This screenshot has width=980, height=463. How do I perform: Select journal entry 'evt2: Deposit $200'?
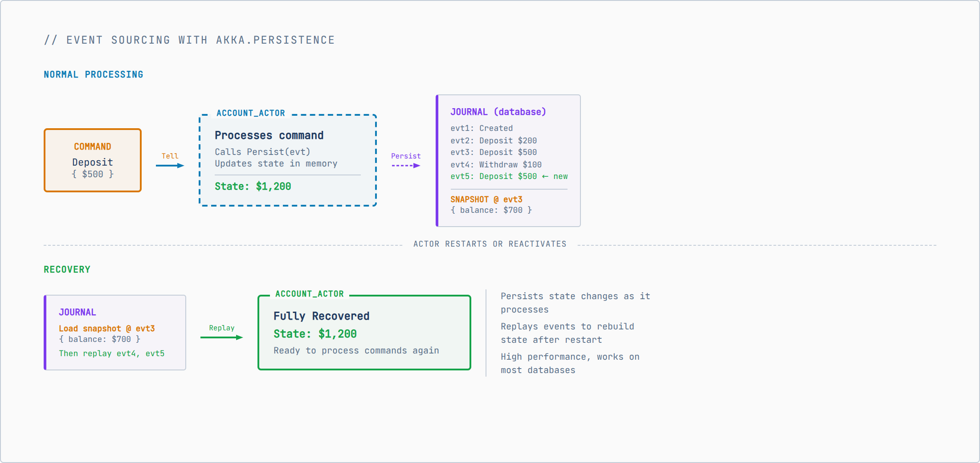pos(494,141)
